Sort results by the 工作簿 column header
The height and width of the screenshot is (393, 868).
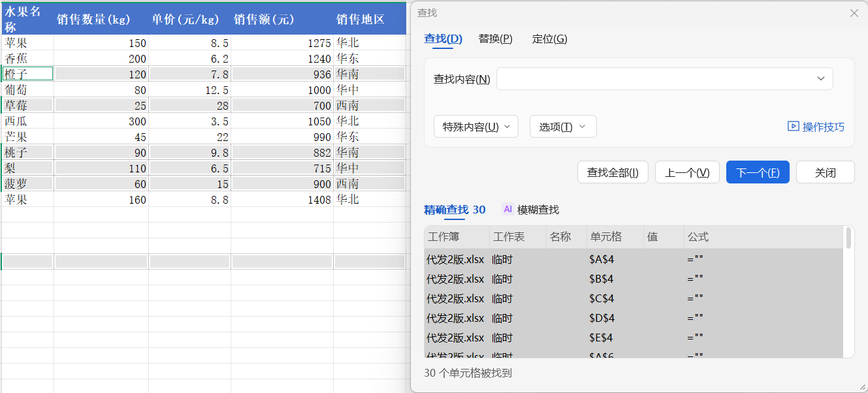pyautogui.click(x=457, y=237)
